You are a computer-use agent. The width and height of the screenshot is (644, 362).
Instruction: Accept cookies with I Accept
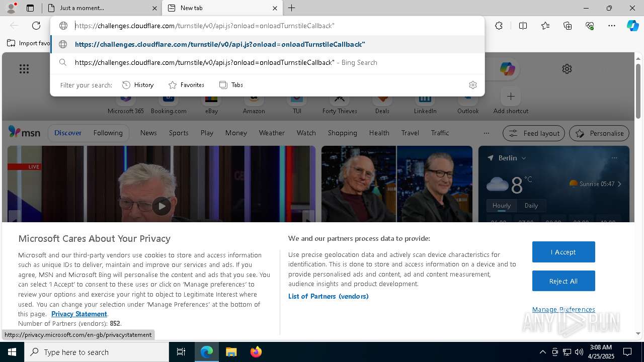coord(563,252)
